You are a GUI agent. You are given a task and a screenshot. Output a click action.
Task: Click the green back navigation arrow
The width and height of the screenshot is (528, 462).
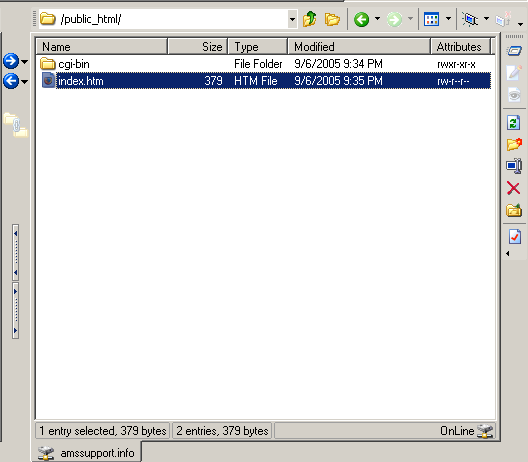point(361,19)
